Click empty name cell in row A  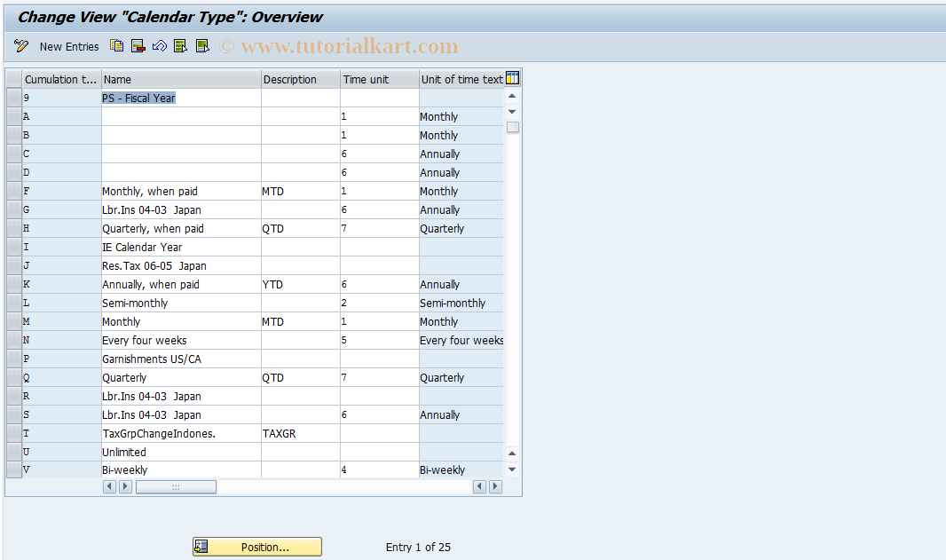tap(181, 116)
